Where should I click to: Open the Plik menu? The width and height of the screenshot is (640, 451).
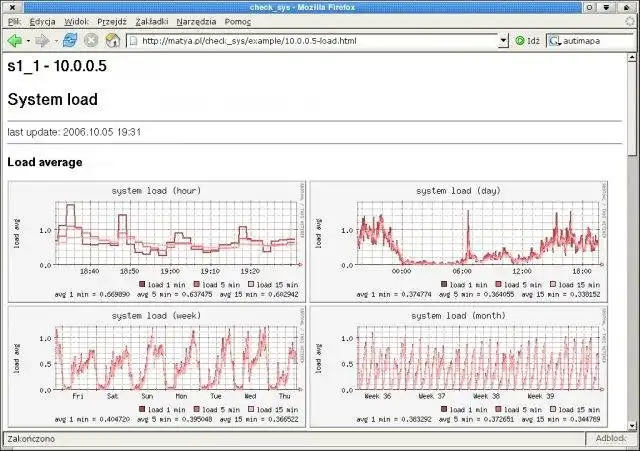(14, 22)
